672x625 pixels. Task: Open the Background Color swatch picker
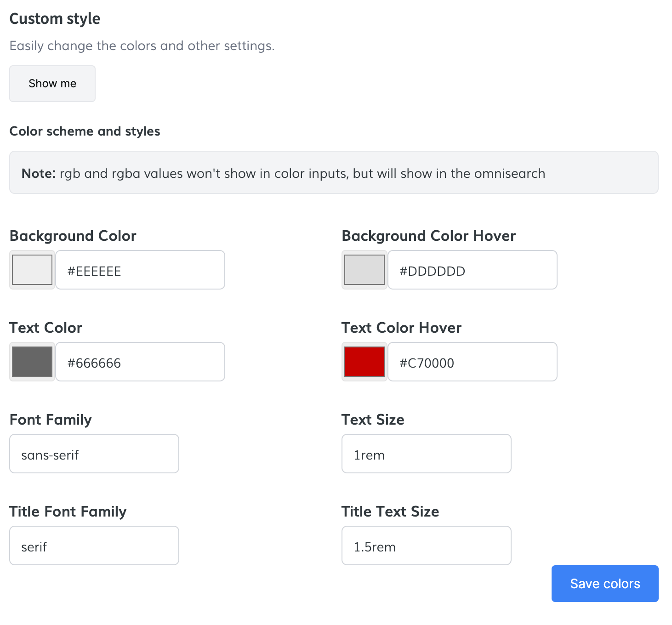pos(32,270)
